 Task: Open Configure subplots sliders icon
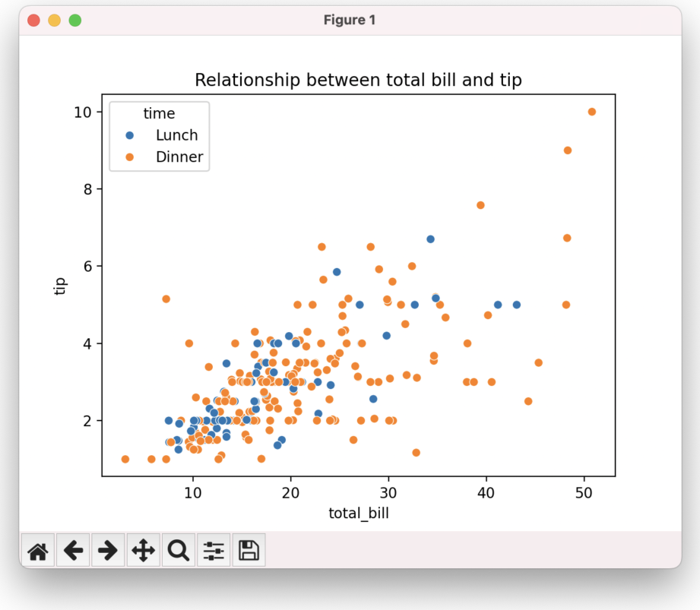(214, 550)
